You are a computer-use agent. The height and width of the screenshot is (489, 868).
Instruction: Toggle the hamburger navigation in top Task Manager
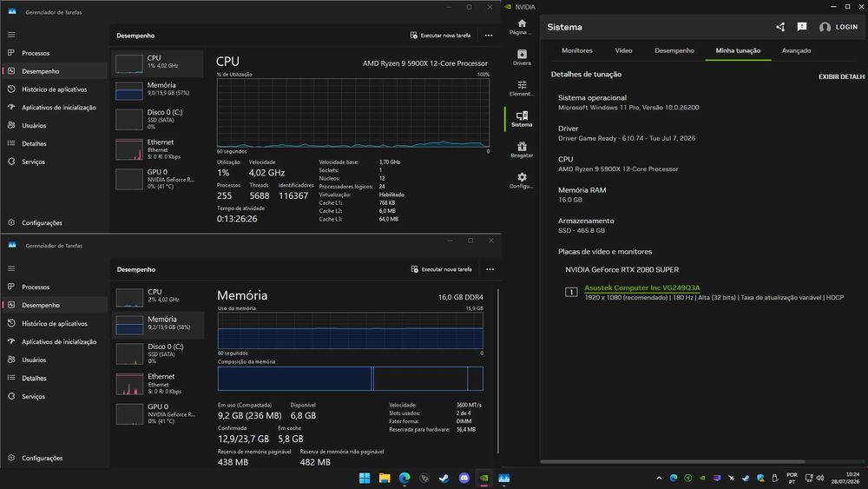[x=11, y=35]
